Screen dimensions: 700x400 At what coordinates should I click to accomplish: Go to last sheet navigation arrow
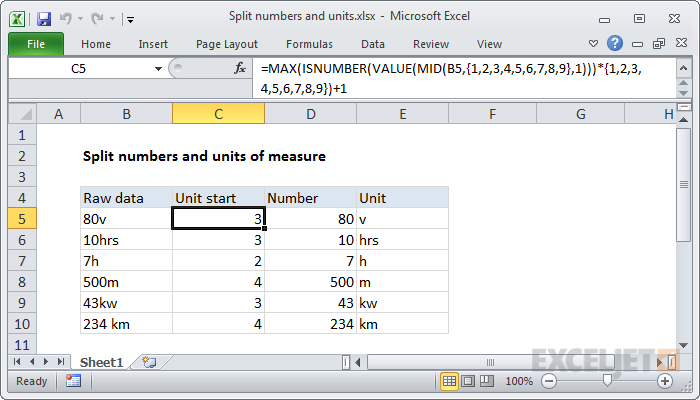(61, 362)
